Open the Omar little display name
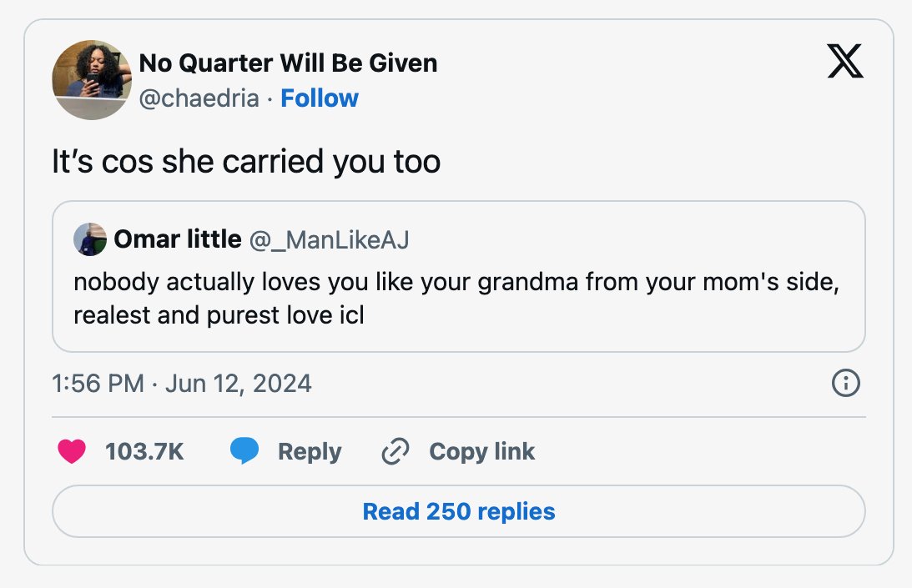Screen dimensions: 912x588 point(178,239)
